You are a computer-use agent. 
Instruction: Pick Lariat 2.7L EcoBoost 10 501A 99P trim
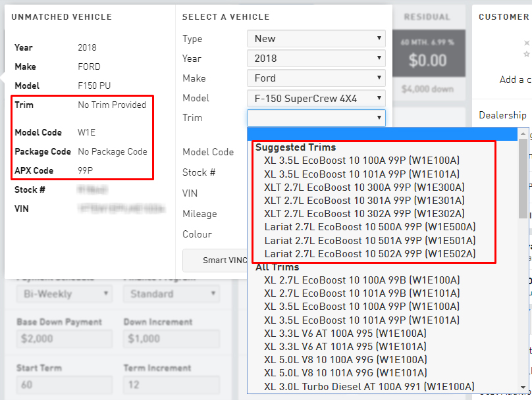coord(370,240)
